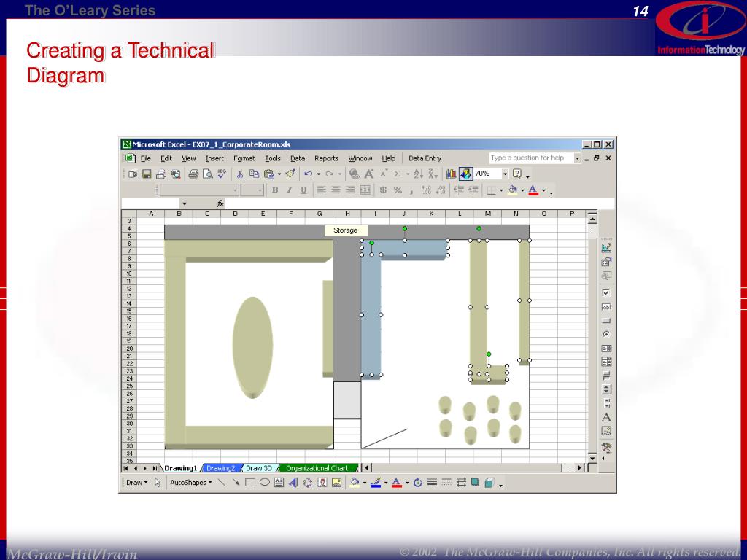Click the Select Objects pointer

[158, 483]
